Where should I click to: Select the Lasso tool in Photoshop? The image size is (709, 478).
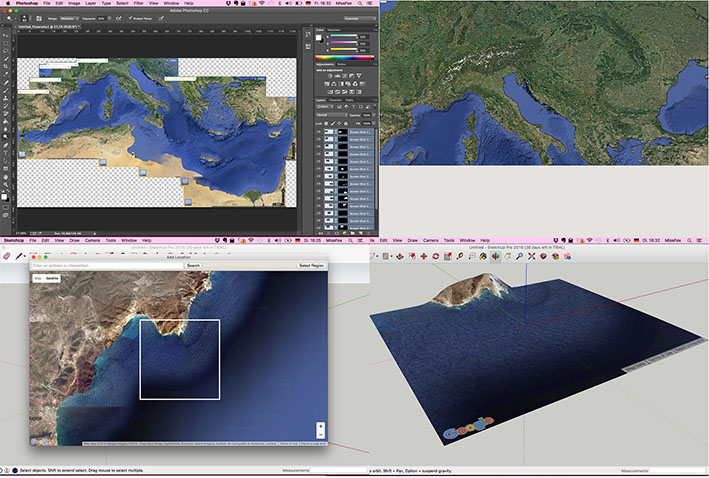coord(6,51)
